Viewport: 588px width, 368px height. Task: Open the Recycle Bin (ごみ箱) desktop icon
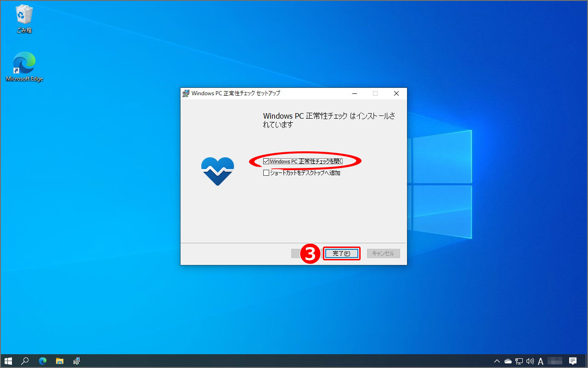[x=24, y=19]
